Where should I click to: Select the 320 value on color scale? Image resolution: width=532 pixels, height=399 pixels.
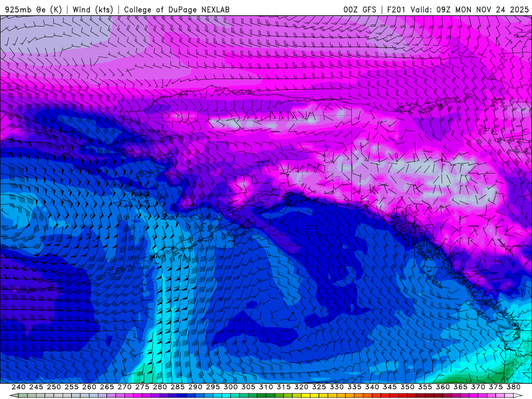pyautogui.click(x=301, y=387)
